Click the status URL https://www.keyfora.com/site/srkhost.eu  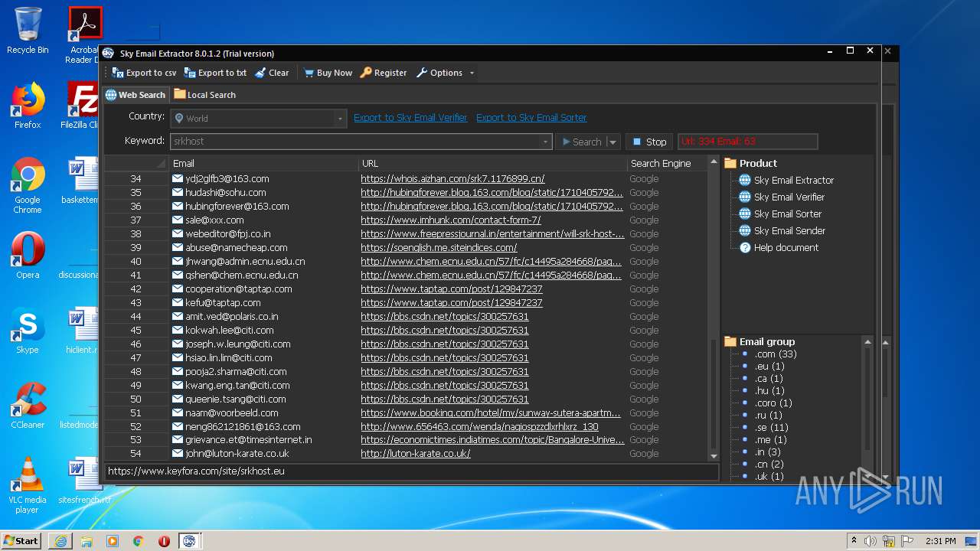pyautogui.click(x=196, y=471)
